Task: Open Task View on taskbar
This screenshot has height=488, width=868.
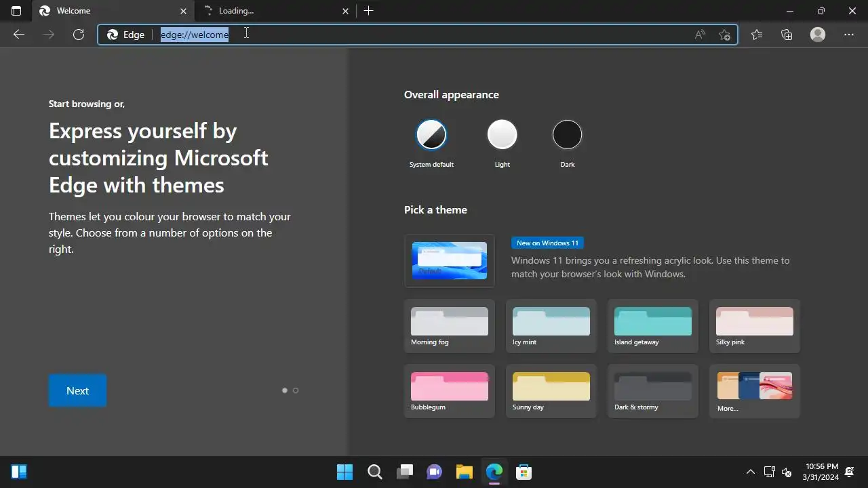Action: 405,472
